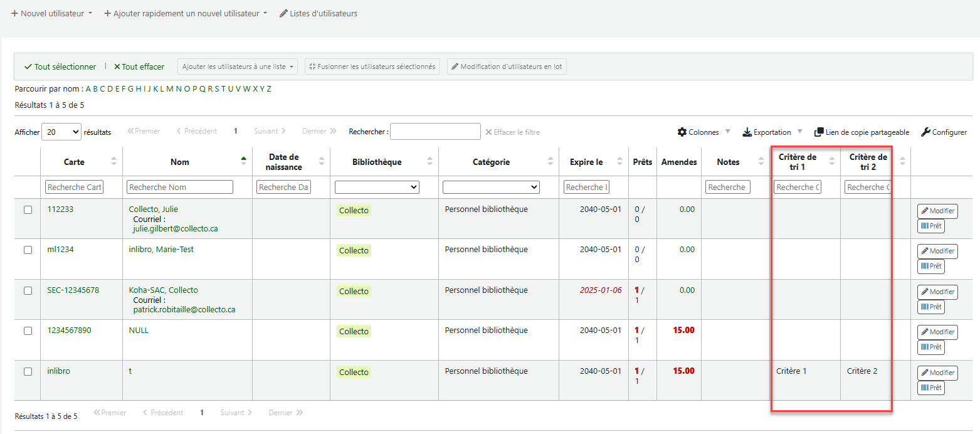Open the Nouvel utilisateur dropdown

[x=52, y=13]
